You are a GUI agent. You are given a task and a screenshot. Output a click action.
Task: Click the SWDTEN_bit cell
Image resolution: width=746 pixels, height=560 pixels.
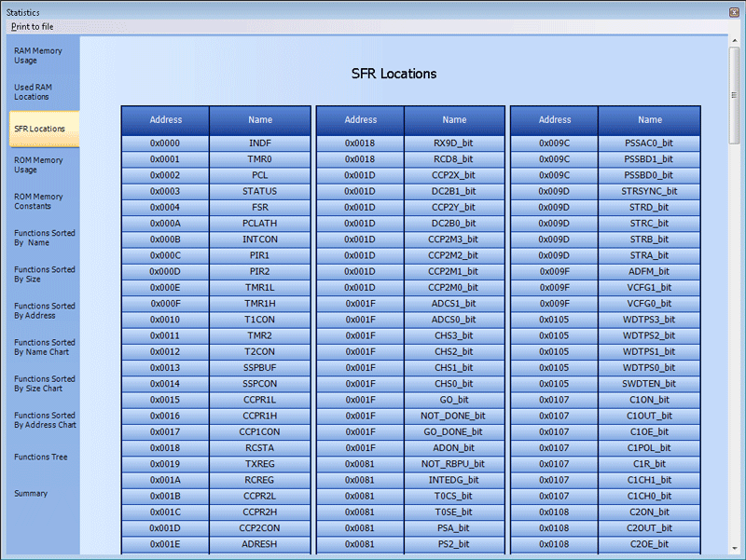(649, 384)
